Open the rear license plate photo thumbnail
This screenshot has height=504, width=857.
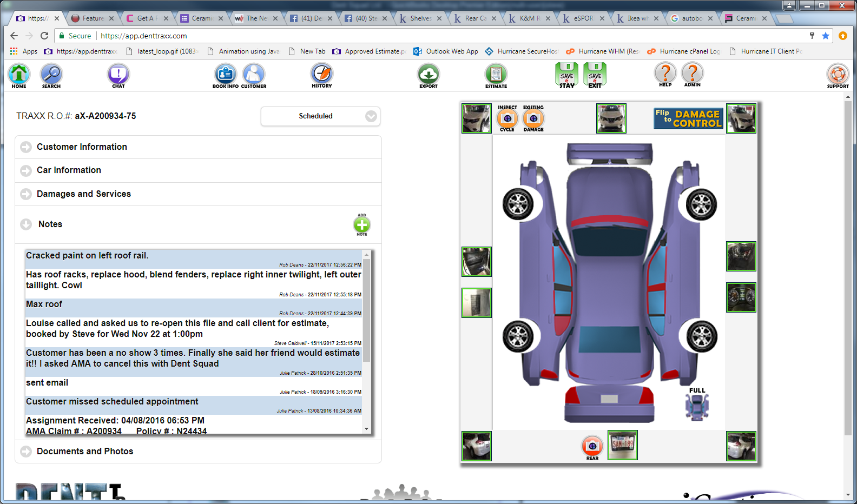pyautogui.click(x=622, y=445)
